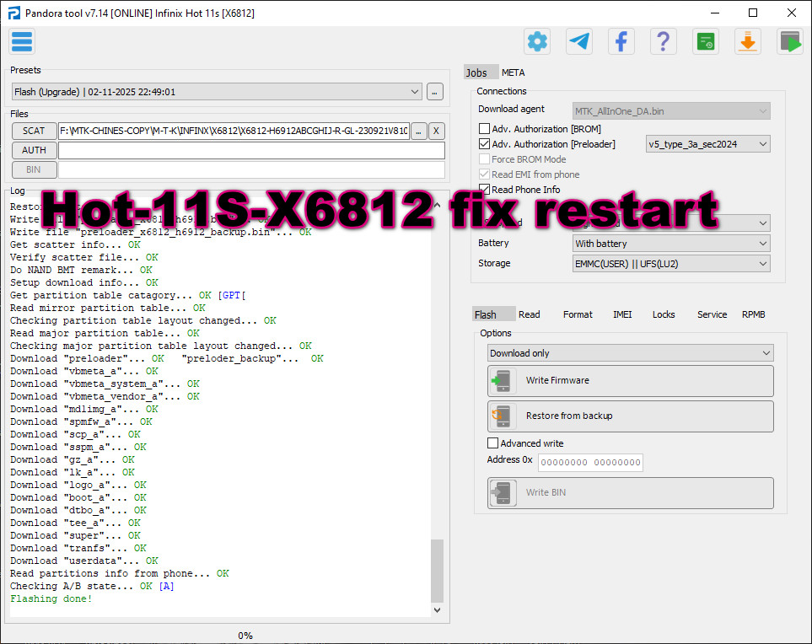812x644 pixels.
Task: Click the scatter path browse '...' button
Action: tap(418, 131)
